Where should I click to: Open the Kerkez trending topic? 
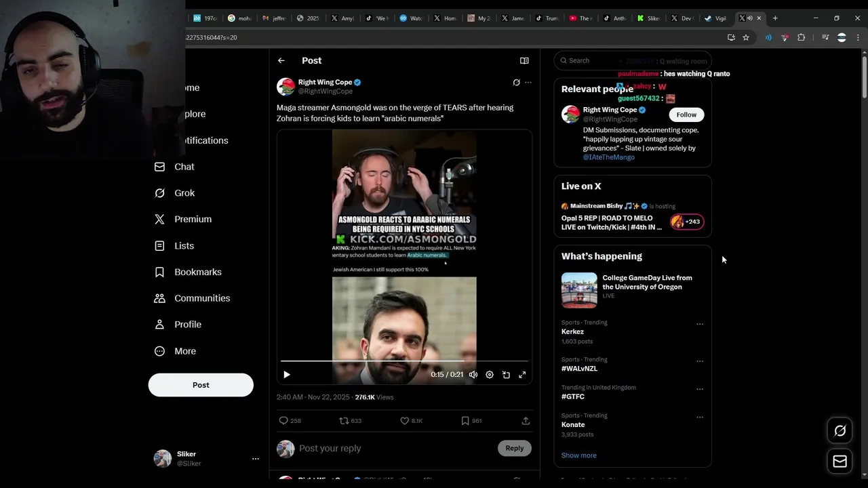(x=572, y=332)
